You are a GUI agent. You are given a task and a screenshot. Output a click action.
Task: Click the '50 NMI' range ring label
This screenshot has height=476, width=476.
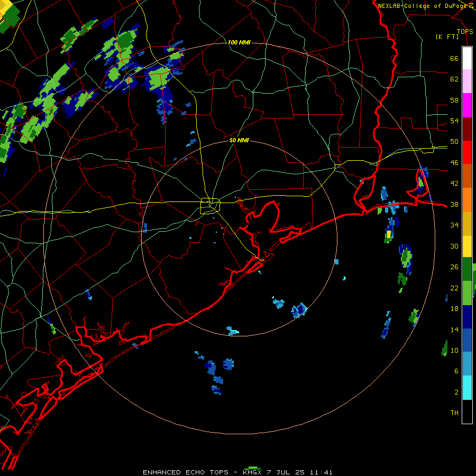(239, 140)
